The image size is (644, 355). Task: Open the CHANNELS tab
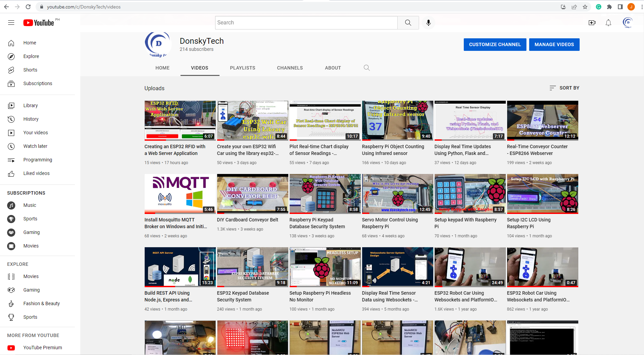coord(290,68)
